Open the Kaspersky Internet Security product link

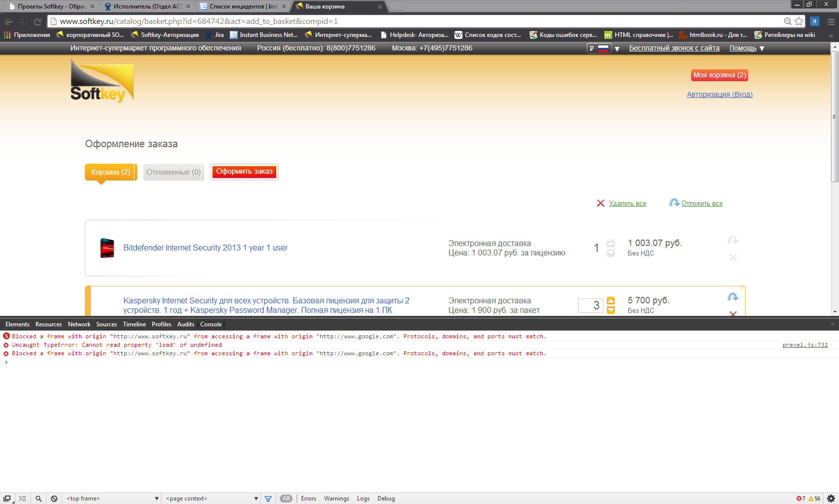tap(266, 305)
